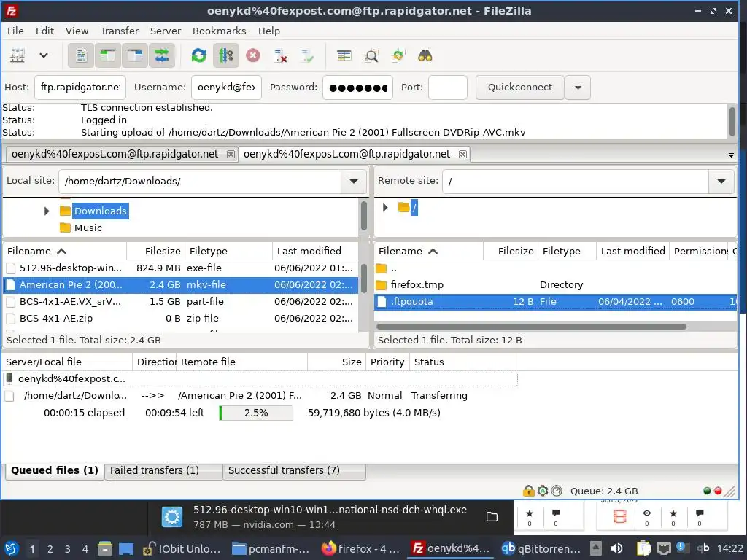Switch to Queued files tab
Viewport: 747px width, 560px height.
coord(54,471)
